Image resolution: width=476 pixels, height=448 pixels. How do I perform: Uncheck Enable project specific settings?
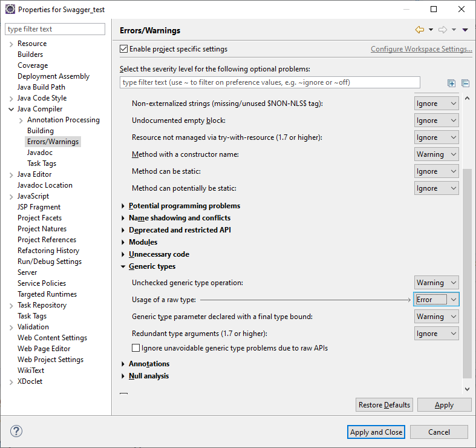124,49
